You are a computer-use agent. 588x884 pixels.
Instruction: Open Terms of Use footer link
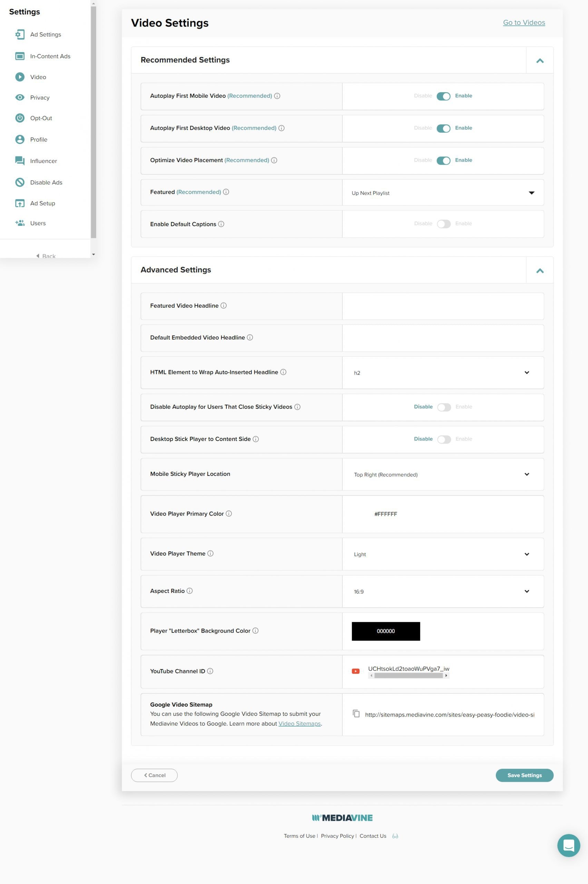coord(299,836)
